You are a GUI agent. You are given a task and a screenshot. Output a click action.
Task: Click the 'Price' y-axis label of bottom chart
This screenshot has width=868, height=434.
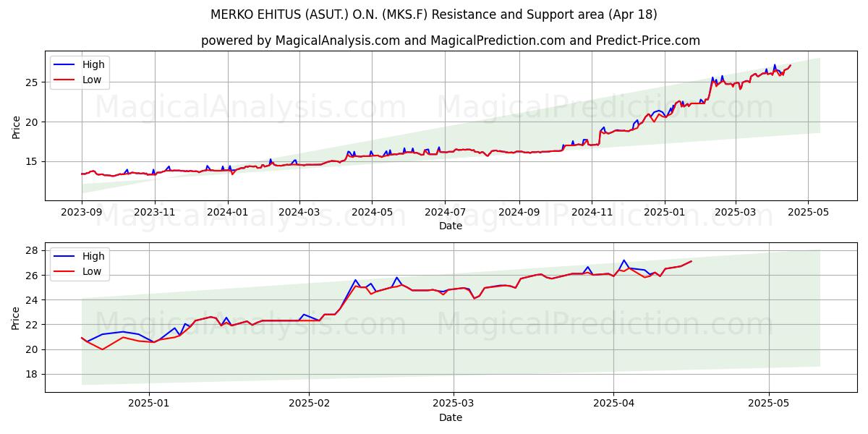click(x=17, y=318)
